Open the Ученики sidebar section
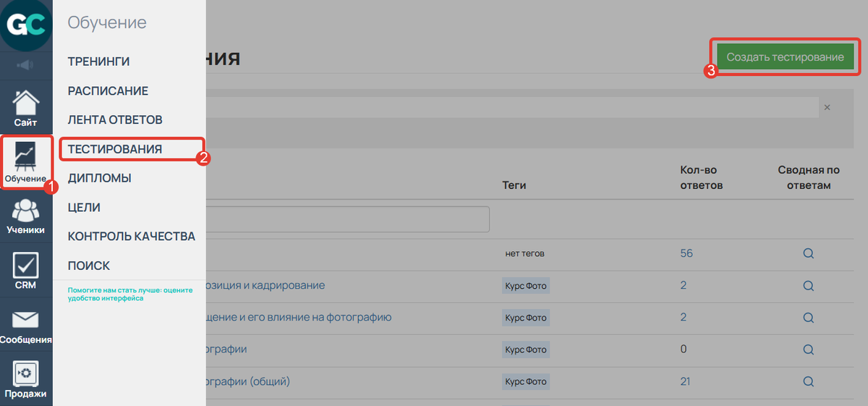The height and width of the screenshot is (406, 868). tap(26, 216)
